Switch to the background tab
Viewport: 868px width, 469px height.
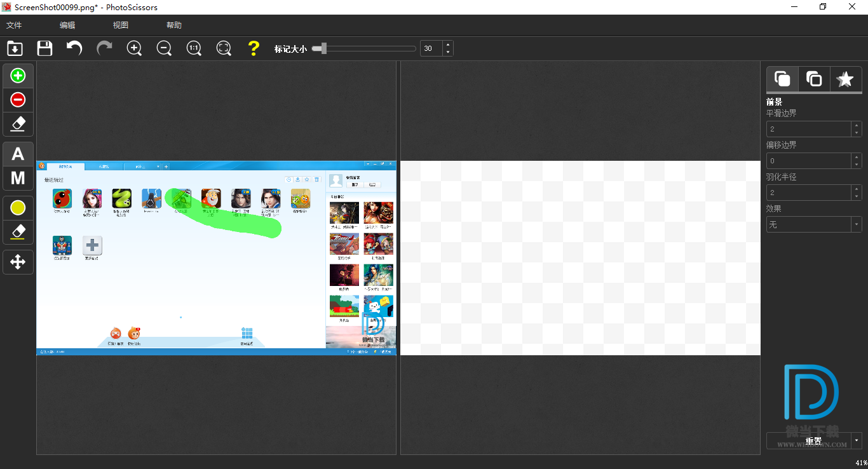coord(814,79)
